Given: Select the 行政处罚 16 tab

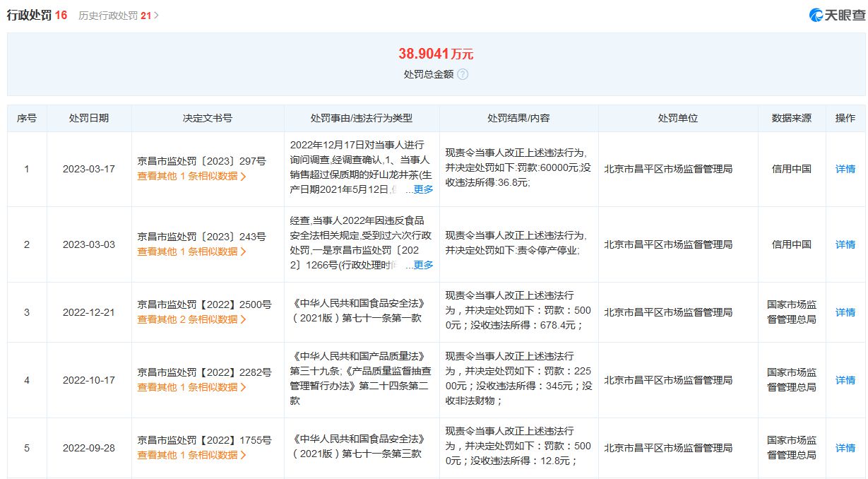Looking at the screenshot, I should click(37, 15).
